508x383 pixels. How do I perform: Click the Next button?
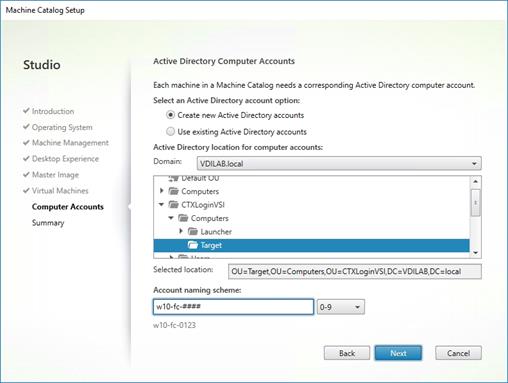(398, 353)
